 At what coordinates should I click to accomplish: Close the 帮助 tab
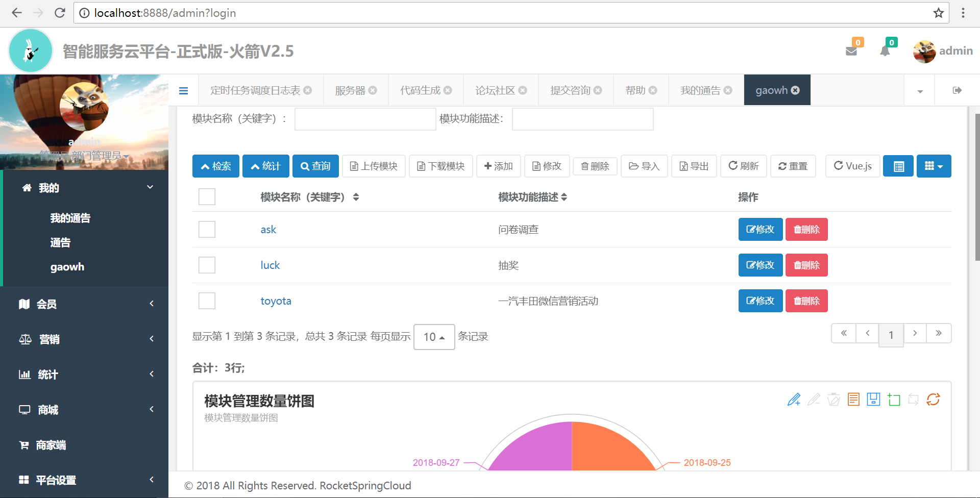(653, 90)
